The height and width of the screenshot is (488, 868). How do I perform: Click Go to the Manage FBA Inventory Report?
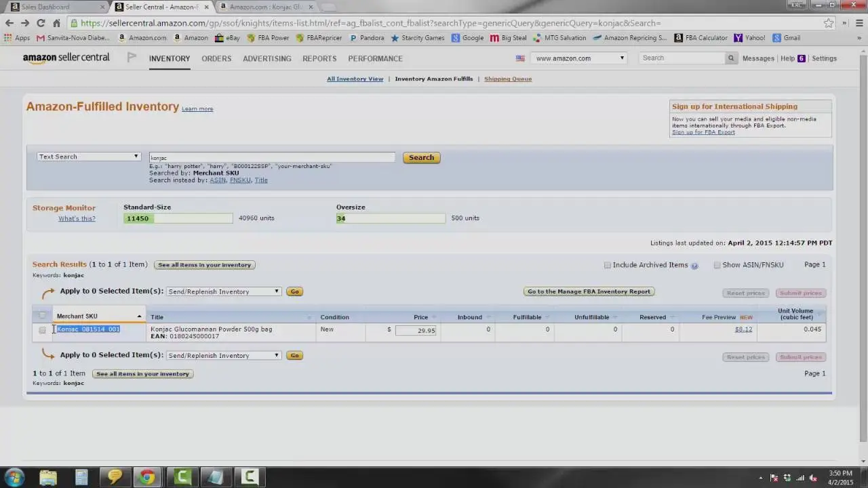click(x=589, y=291)
